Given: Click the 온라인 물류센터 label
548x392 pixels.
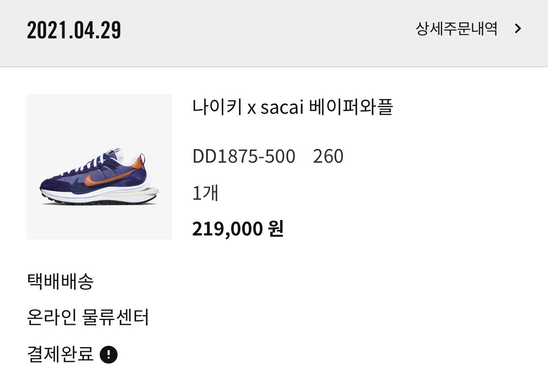Looking at the screenshot, I should [x=88, y=317].
